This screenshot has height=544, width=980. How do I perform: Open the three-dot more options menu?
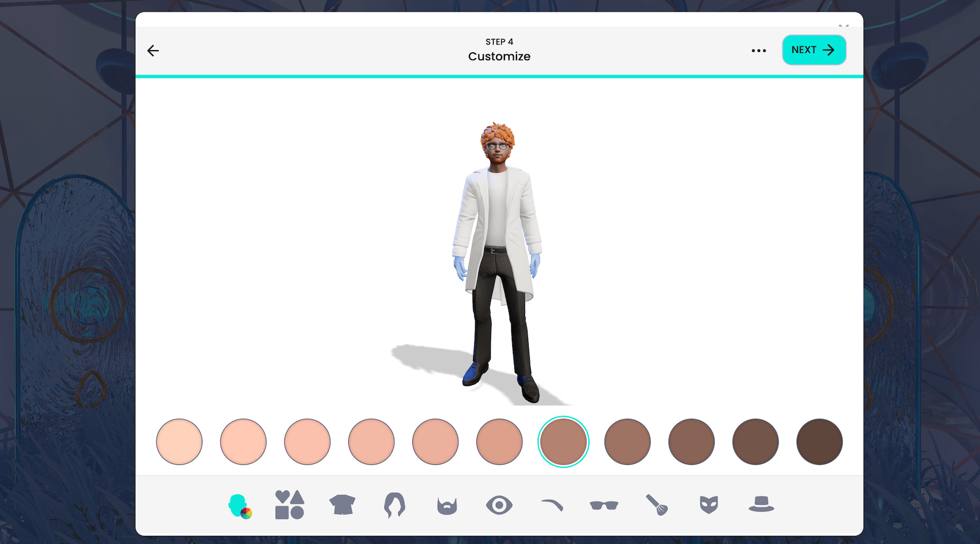click(759, 50)
